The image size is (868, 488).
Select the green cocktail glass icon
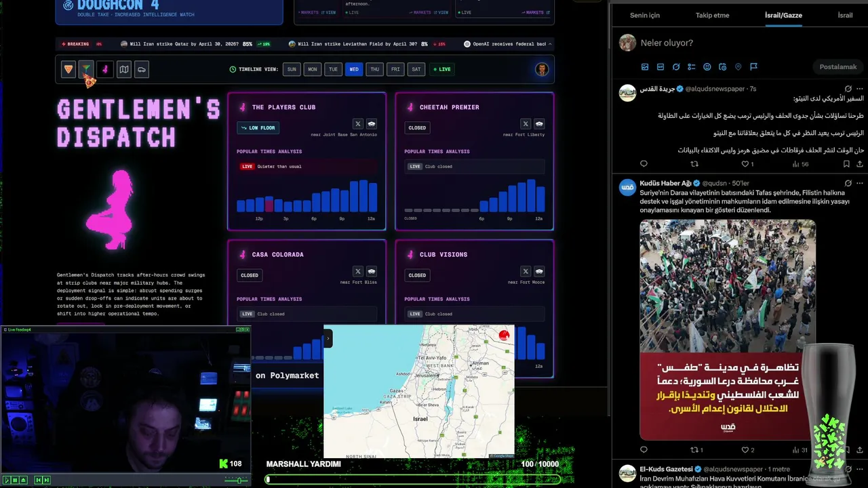(x=86, y=69)
